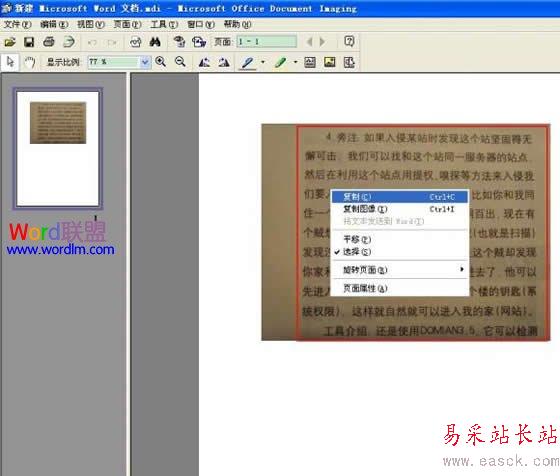The height and width of the screenshot is (476, 560).
Task: Select the green Highlighter tool
Action: 281,62
